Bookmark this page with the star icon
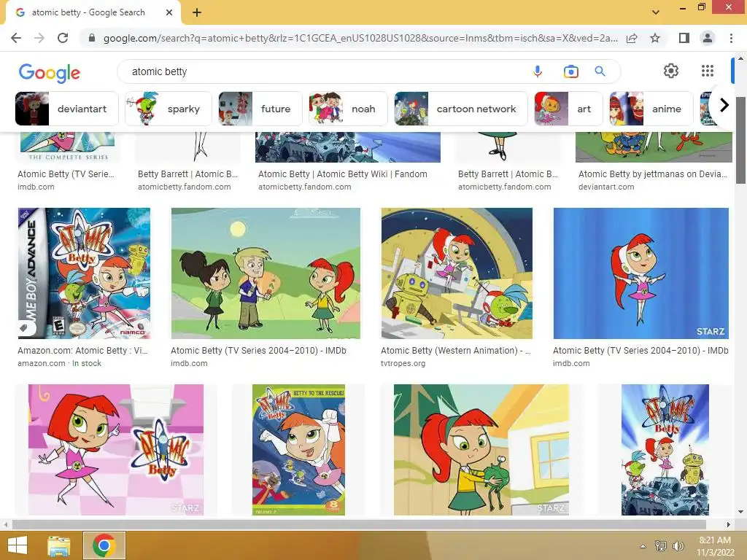 [655, 38]
